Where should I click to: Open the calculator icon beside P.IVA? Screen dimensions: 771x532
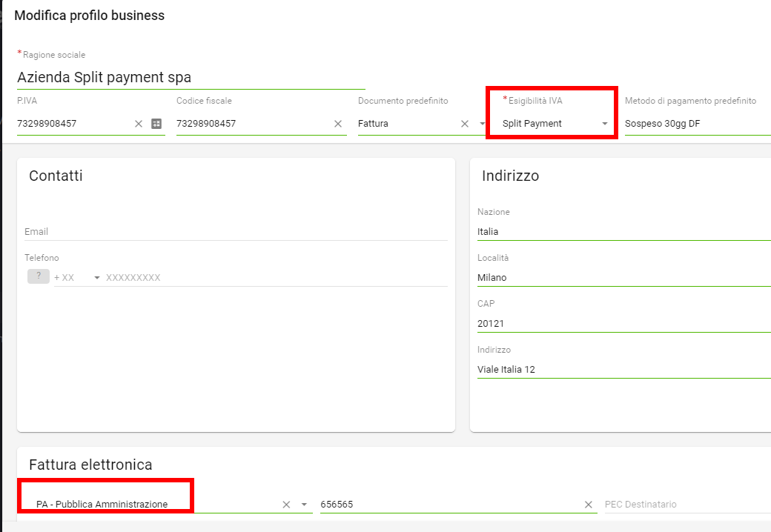[156, 124]
